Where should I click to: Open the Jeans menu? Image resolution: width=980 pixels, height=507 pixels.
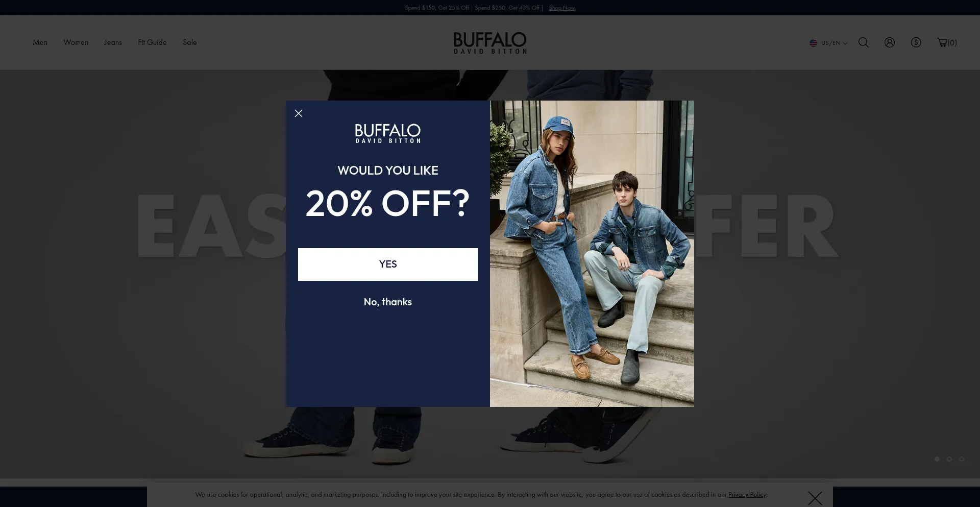click(x=113, y=42)
